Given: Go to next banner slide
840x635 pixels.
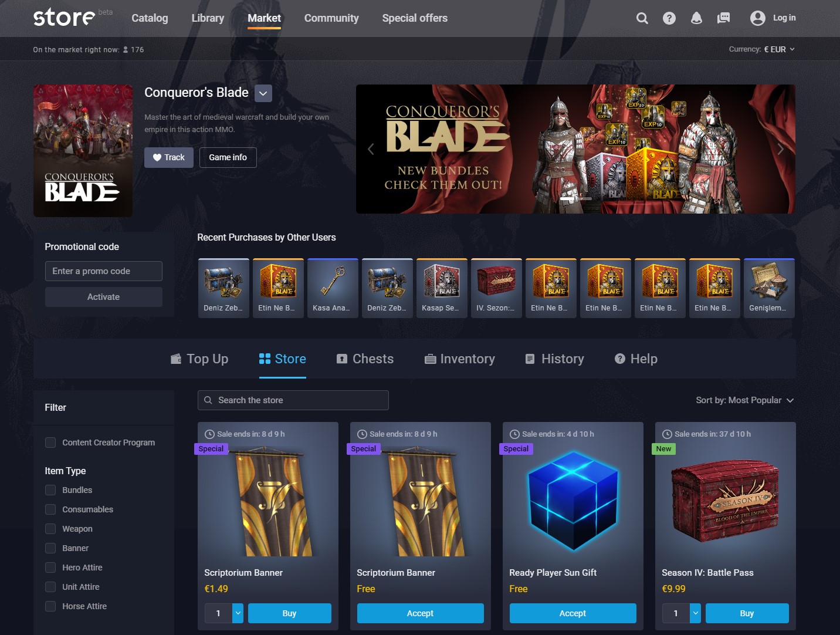Looking at the screenshot, I should 781,149.
